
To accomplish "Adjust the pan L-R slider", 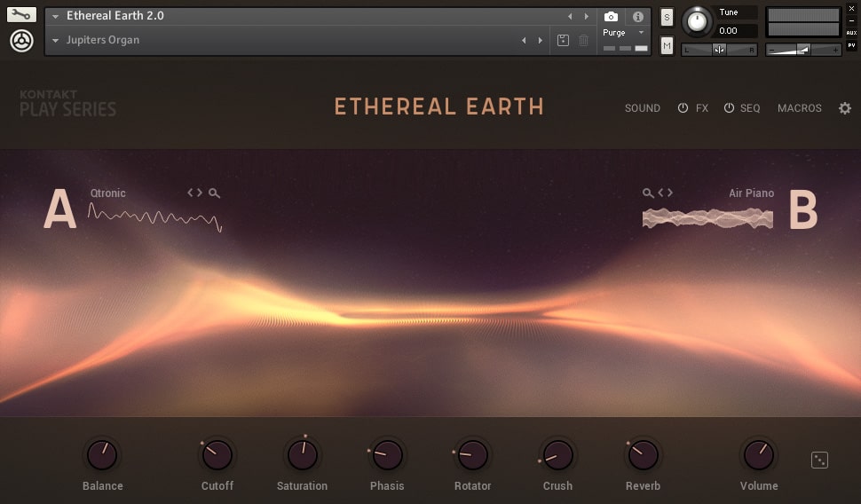I will [719, 50].
